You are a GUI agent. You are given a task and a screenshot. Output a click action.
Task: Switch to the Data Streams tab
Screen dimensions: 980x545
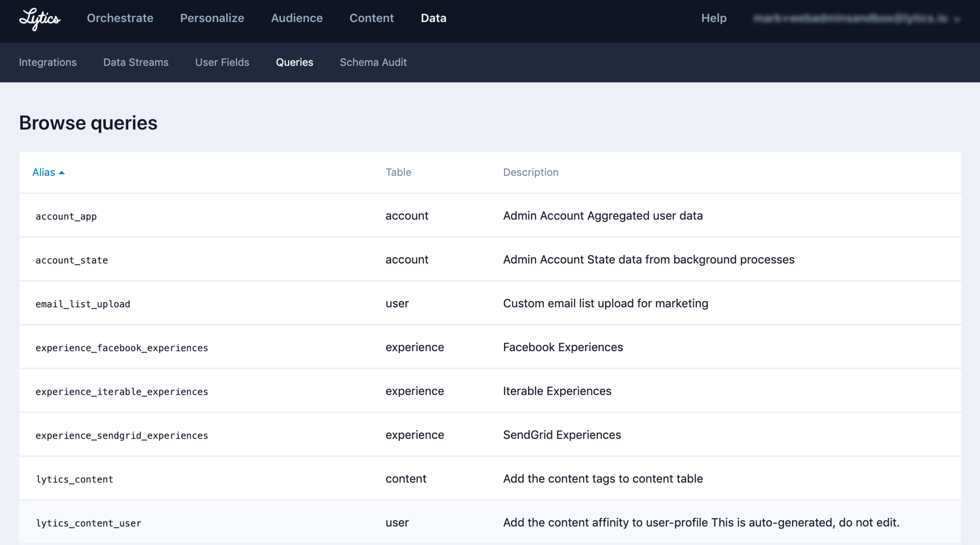(x=136, y=62)
